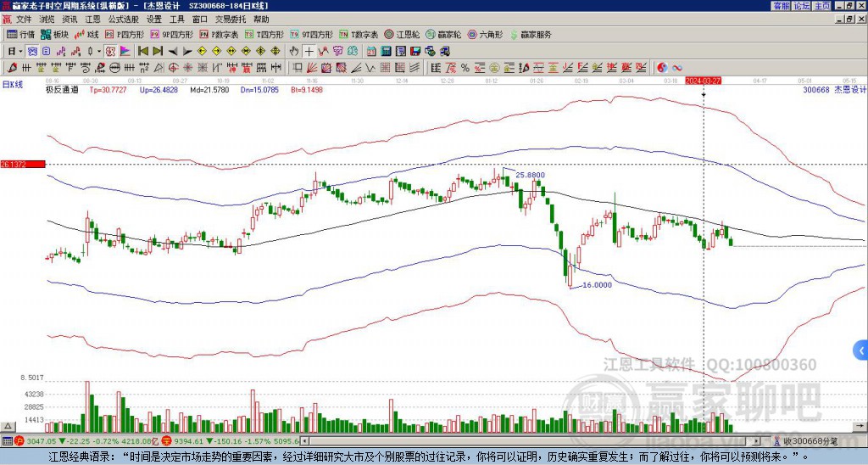Expand the candlestick style dropdown arrow
Screen dimensions: 868x465
click(x=99, y=52)
